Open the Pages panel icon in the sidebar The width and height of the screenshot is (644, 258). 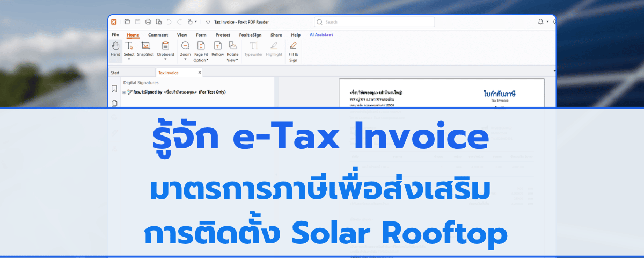(x=114, y=103)
